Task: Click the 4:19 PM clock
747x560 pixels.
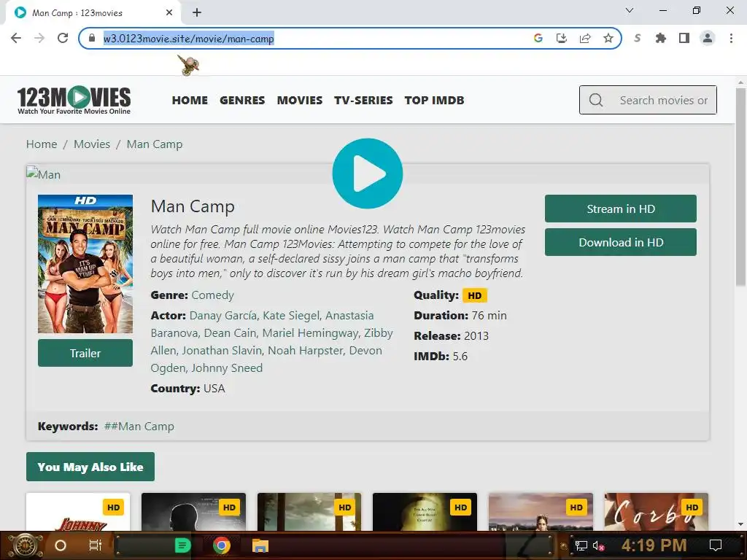Action: pyautogui.click(x=654, y=545)
